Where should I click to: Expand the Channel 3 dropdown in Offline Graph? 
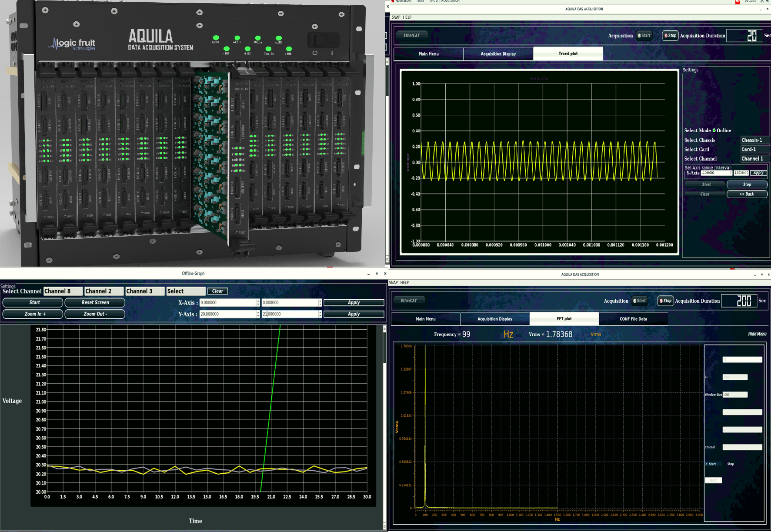point(145,291)
